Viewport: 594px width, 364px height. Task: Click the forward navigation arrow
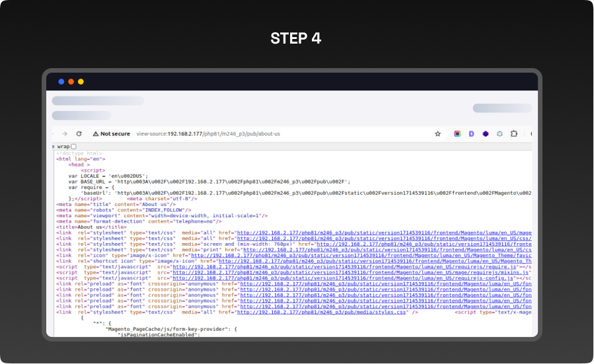(65, 133)
